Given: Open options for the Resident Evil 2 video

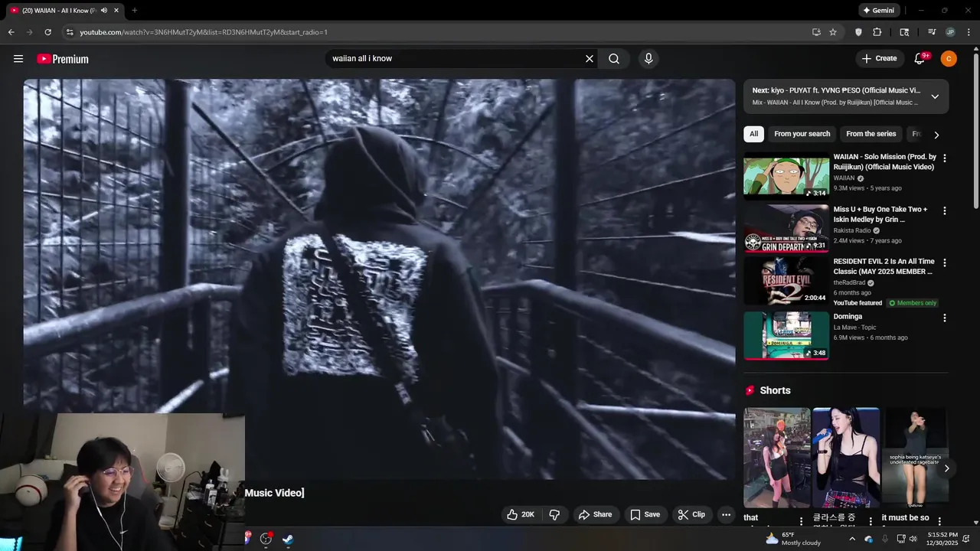Looking at the screenshot, I should [x=944, y=262].
